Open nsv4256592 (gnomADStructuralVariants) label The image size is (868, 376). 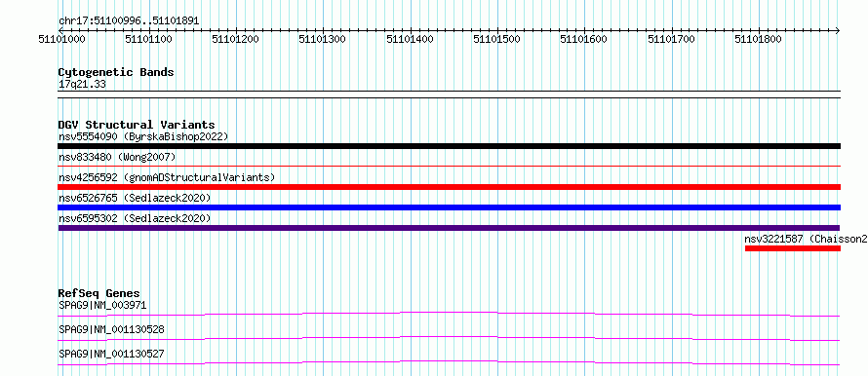pos(167,177)
